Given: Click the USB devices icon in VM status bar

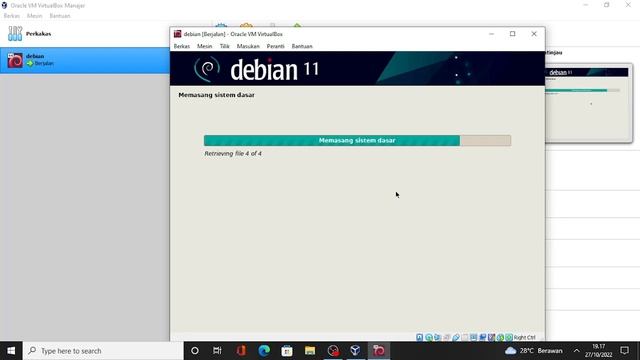Looking at the screenshot, I should coord(456,337).
